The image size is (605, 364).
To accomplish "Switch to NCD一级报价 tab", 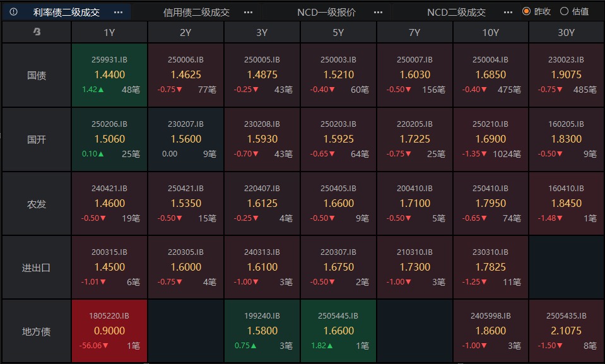I will point(326,13).
